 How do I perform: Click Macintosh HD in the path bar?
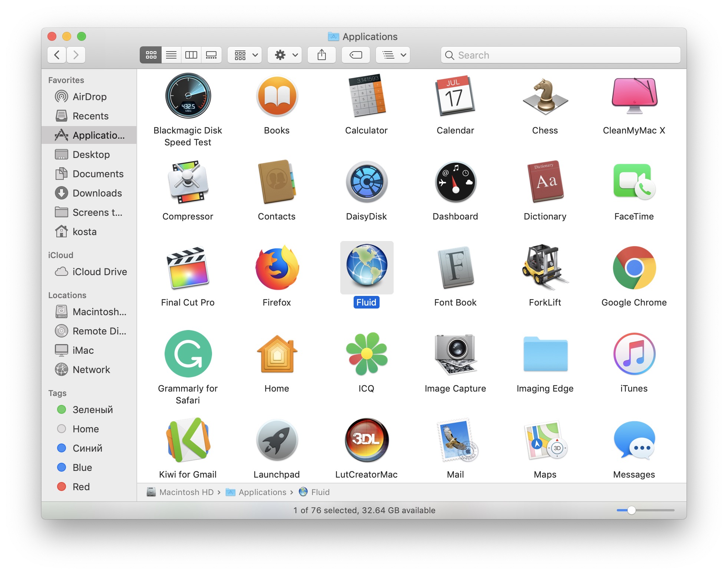(181, 492)
